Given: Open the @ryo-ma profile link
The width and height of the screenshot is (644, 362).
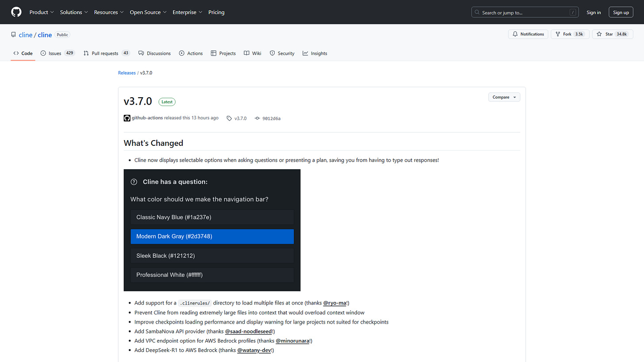Looking at the screenshot, I should coord(335,303).
